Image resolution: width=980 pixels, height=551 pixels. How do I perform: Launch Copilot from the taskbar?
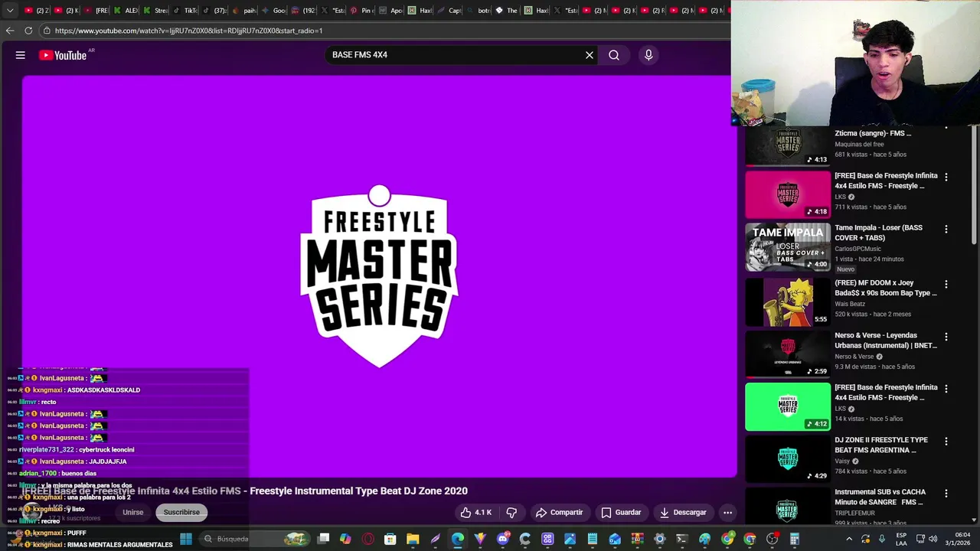[345, 539]
